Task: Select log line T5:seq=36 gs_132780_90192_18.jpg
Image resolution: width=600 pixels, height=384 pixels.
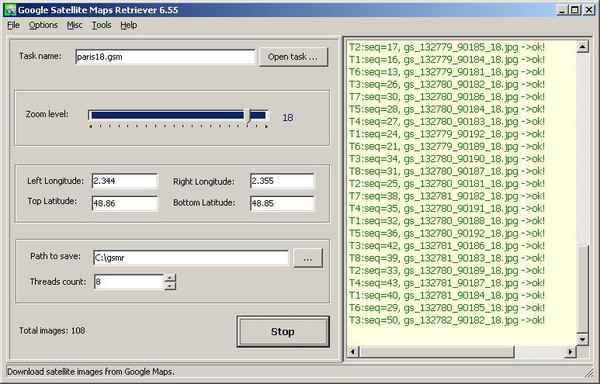Action: pos(446,233)
